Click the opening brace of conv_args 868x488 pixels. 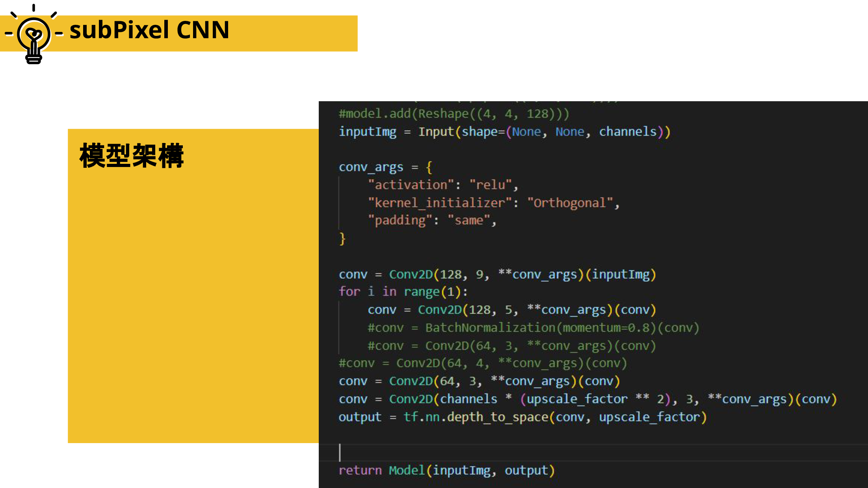coord(429,167)
